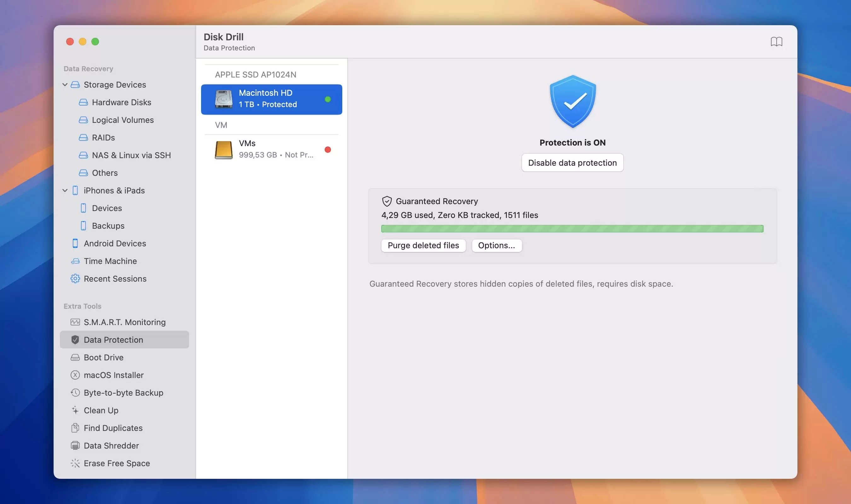Click the Find Duplicates label

tap(113, 428)
